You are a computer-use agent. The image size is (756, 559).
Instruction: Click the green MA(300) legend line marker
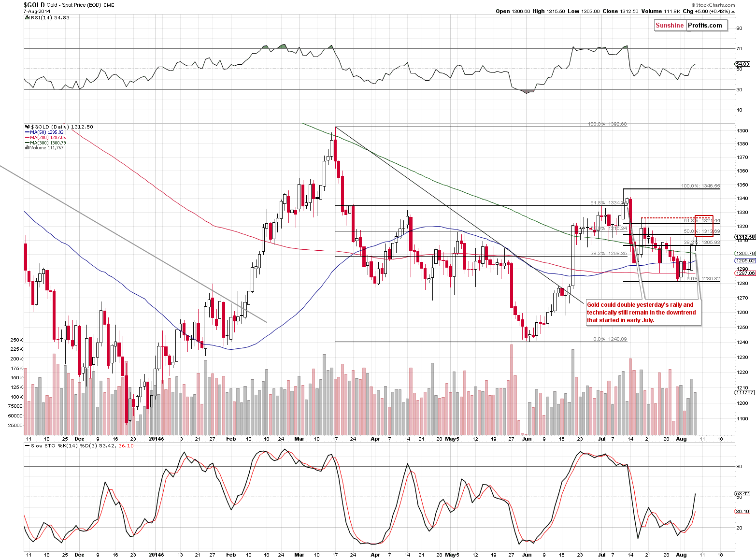pos(27,143)
